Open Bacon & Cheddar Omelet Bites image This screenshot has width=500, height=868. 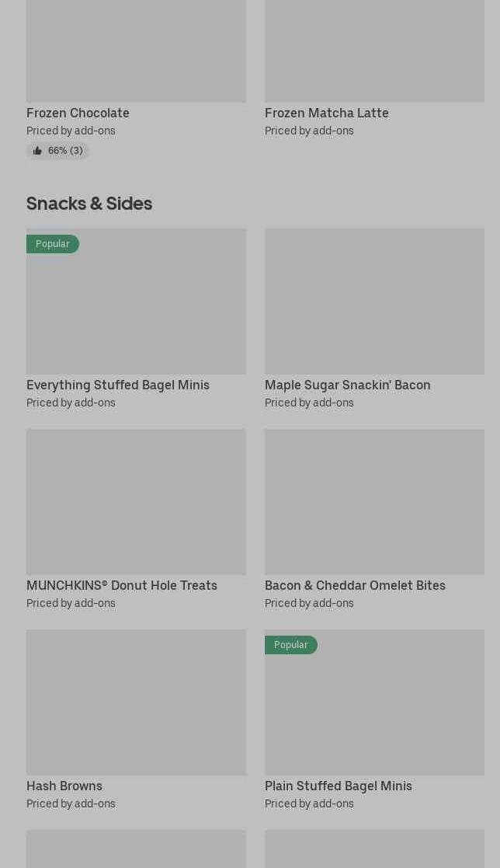[374, 501]
